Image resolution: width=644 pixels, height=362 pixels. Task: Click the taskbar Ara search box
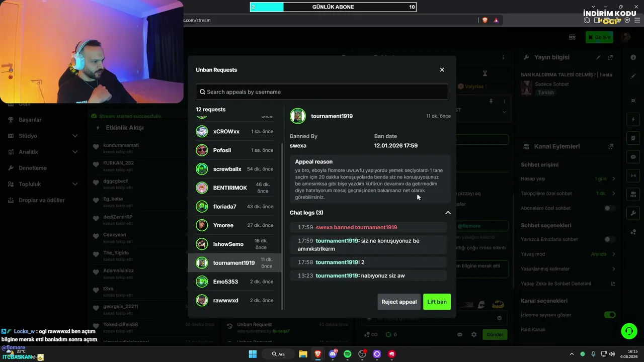pyautogui.click(x=278, y=354)
